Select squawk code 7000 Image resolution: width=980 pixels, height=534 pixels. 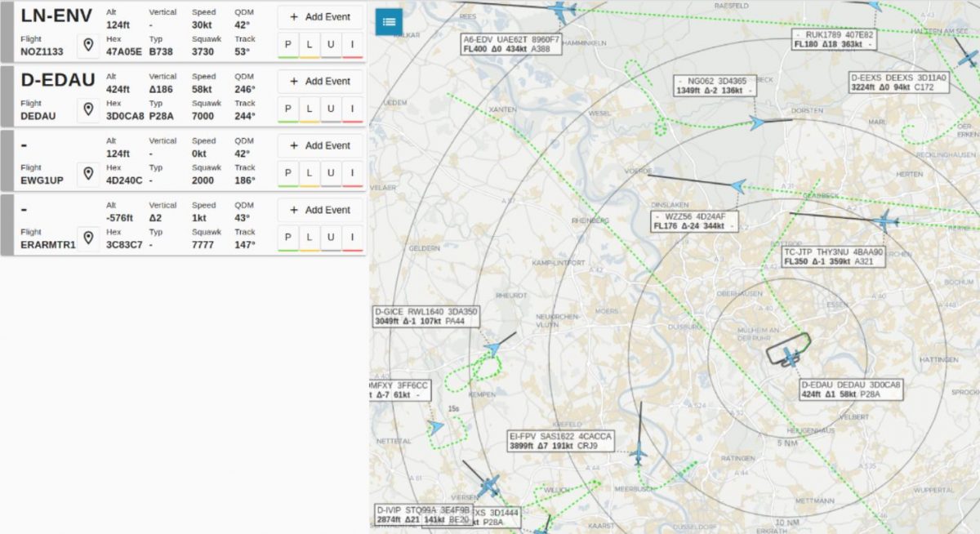[203, 116]
